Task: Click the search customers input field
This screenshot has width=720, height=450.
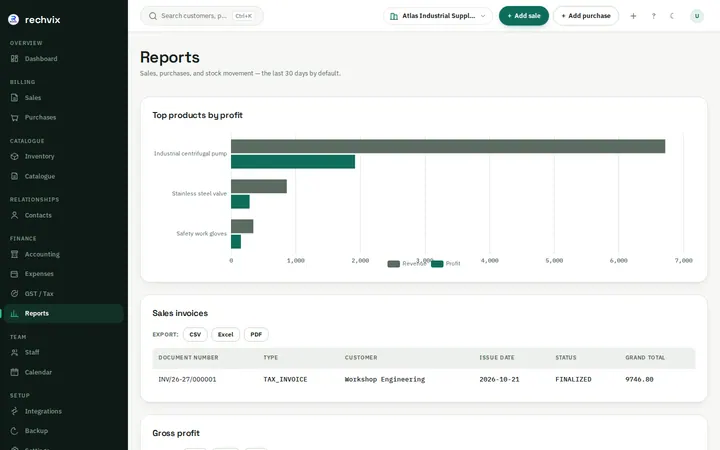Action: [202, 16]
